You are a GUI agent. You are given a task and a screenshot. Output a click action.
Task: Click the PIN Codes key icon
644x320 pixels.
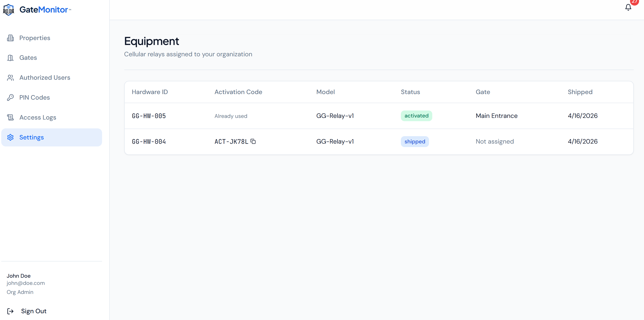coord(10,98)
